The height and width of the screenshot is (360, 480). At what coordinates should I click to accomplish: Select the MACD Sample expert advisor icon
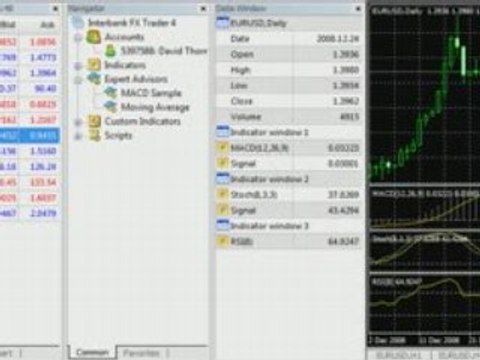pos(111,93)
